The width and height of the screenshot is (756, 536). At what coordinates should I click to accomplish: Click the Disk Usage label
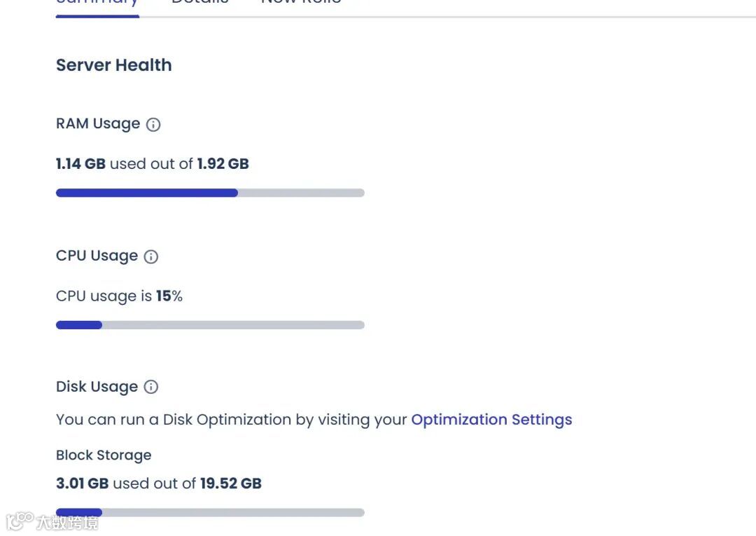pos(97,387)
